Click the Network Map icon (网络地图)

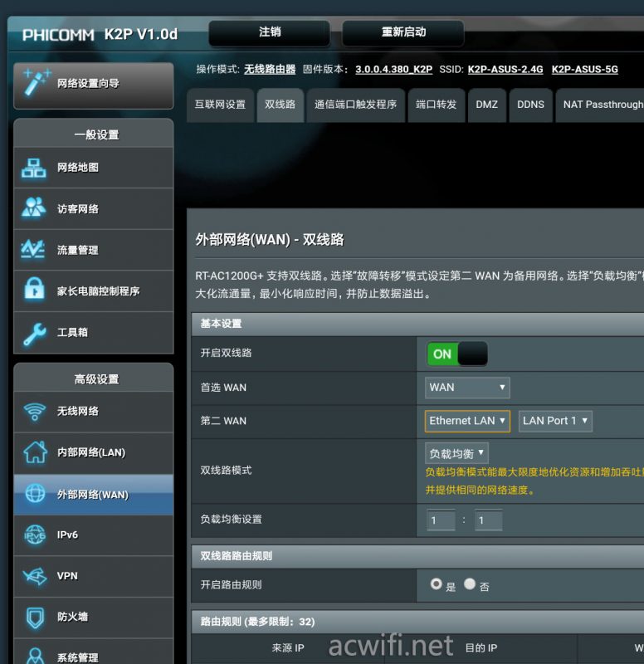34,168
